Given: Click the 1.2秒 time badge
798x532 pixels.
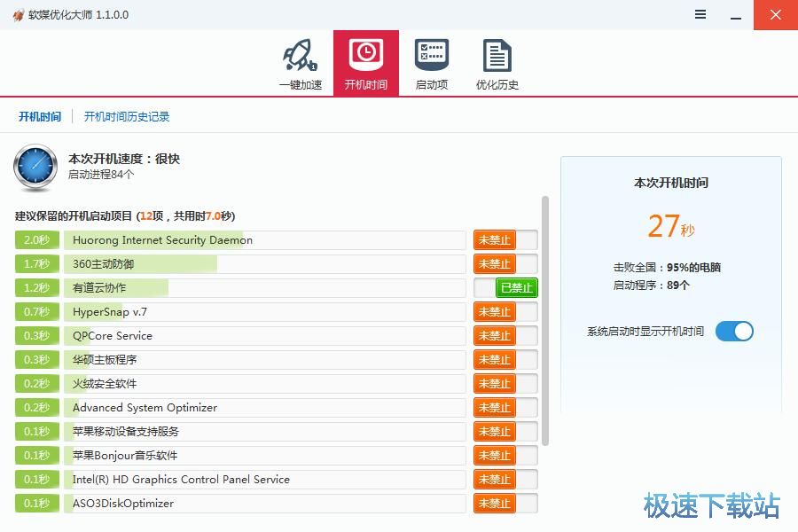Looking at the screenshot, I should (36, 287).
